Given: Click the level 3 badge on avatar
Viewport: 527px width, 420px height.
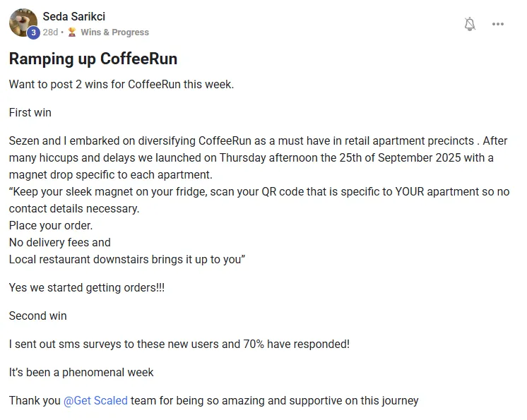Looking at the screenshot, I should click(x=33, y=32).
